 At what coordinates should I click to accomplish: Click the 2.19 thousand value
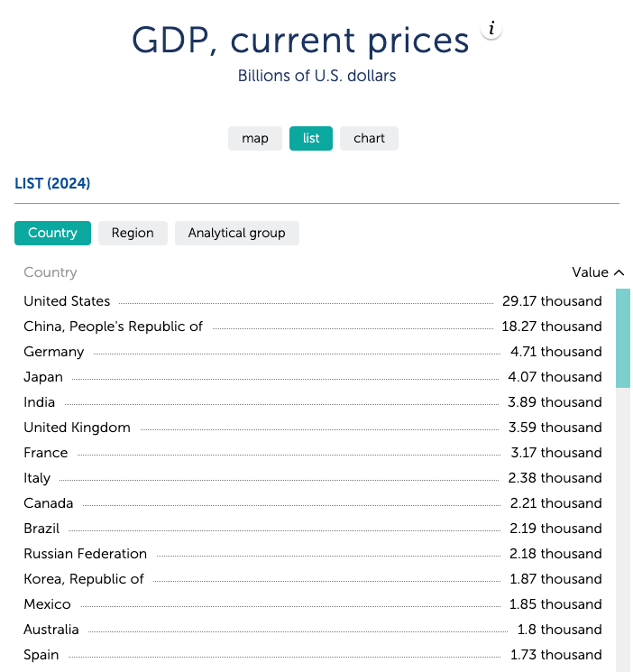coord(555,529)
